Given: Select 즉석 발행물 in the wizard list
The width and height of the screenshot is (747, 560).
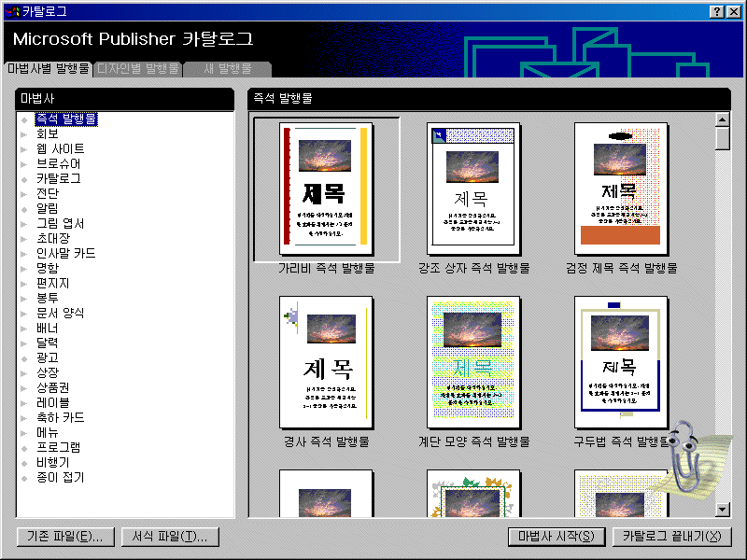Looking at the screenshot, I should tap(66, 119).
